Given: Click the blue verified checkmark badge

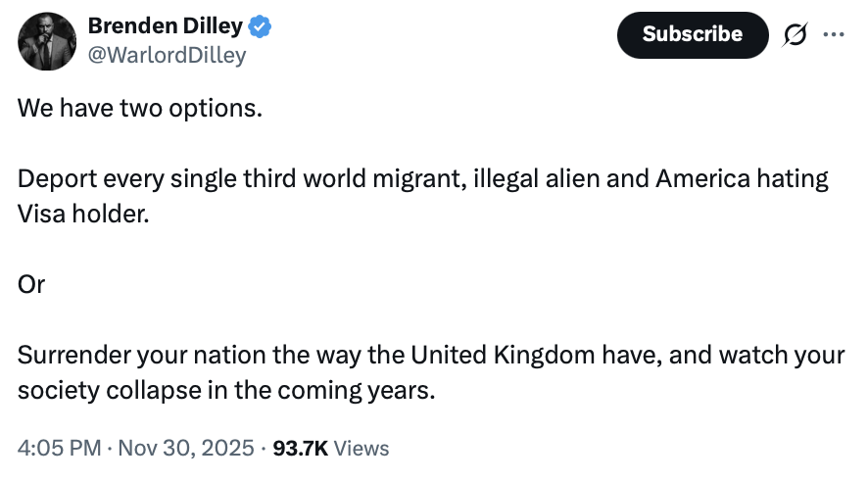Looking at the screenshot, I should click(261, 26).
